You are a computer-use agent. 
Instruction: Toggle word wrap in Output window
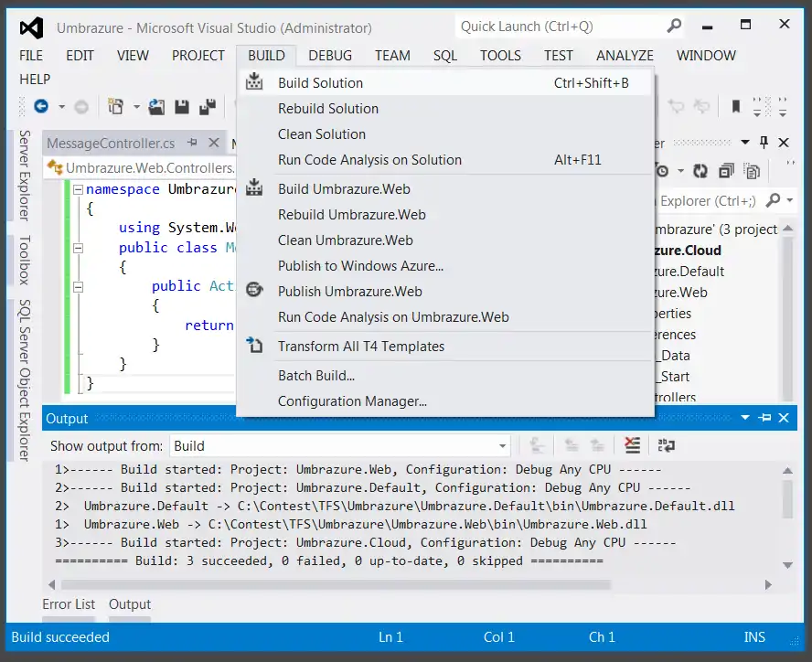point(666,445)
